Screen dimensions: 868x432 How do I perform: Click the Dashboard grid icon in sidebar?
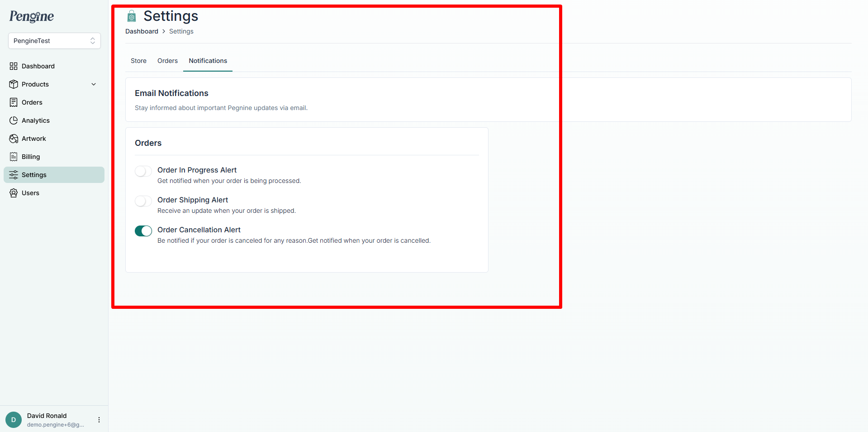tap(14, 66)
